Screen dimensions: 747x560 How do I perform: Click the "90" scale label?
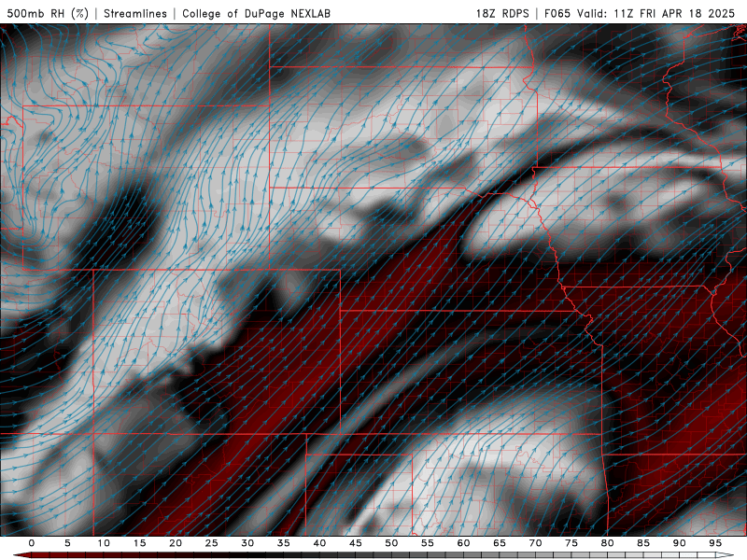tap(680, 543)
